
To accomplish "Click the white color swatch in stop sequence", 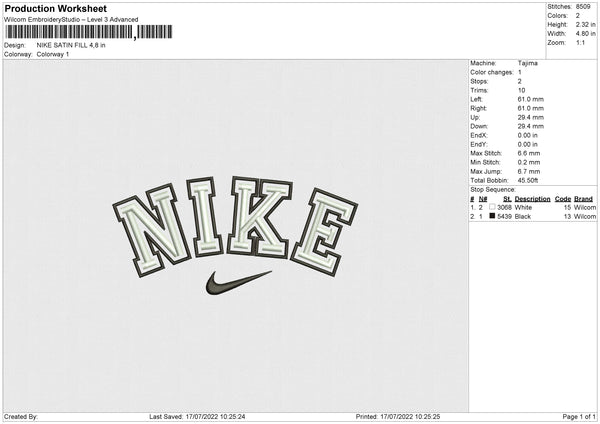I will (492, 207).
